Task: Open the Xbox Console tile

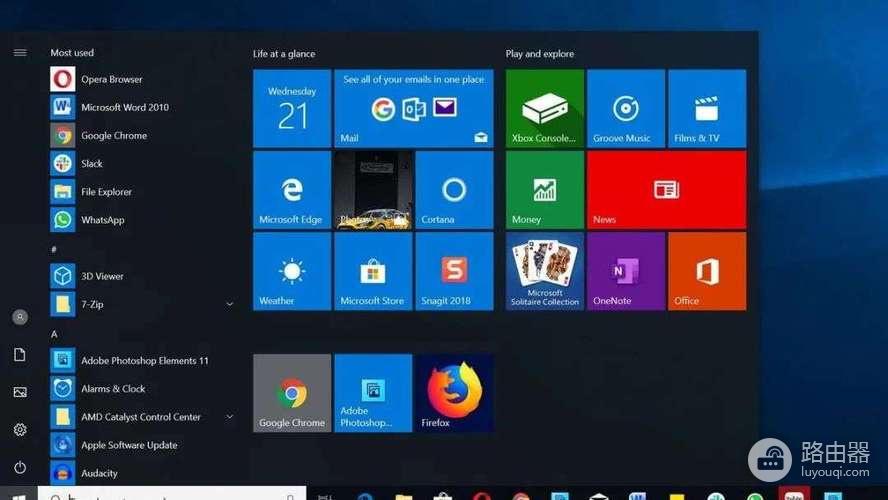Action: click(x=545, y=108)
